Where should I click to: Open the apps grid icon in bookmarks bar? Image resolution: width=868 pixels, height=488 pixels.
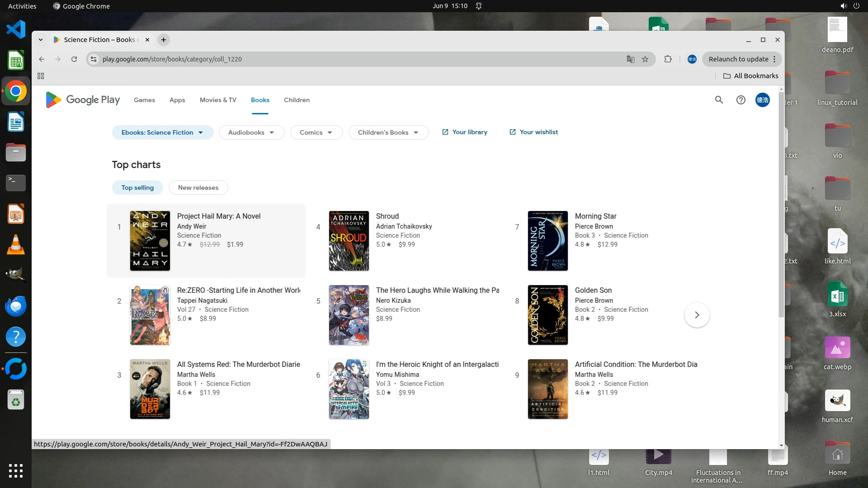click(41, 76)
